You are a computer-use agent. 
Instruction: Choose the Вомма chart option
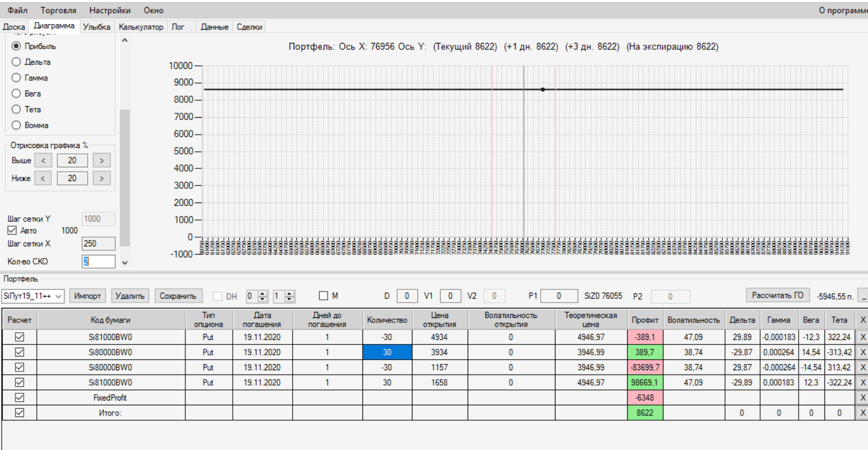[30, 125]
